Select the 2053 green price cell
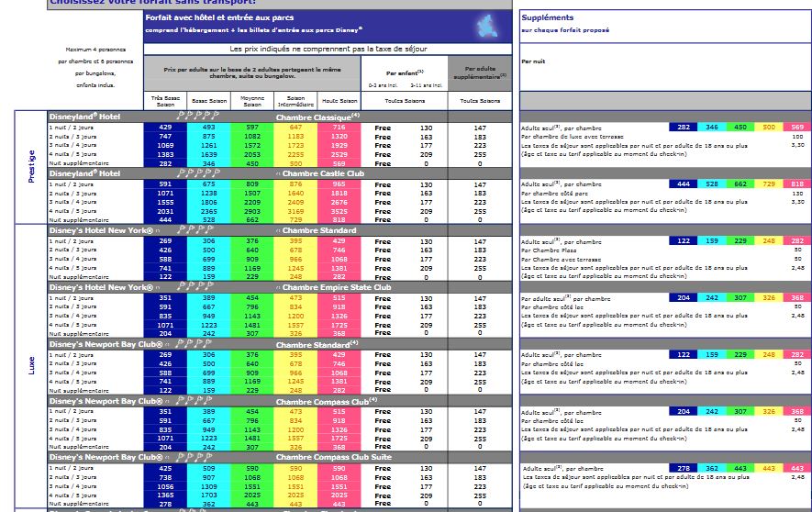 pos(252,154)
